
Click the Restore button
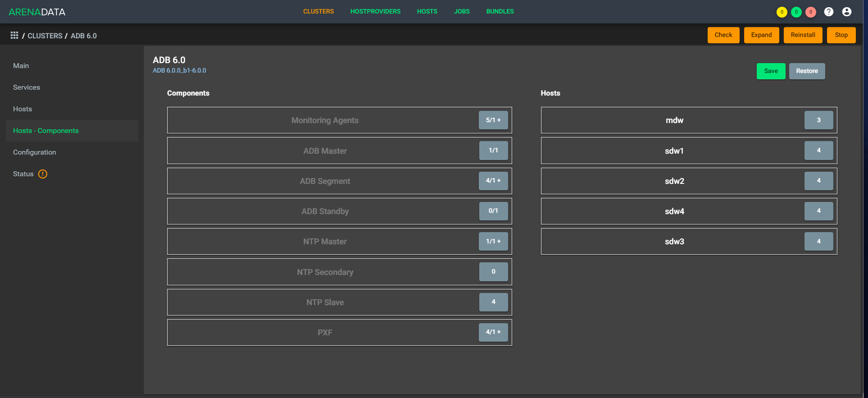[x=807, y=71]
